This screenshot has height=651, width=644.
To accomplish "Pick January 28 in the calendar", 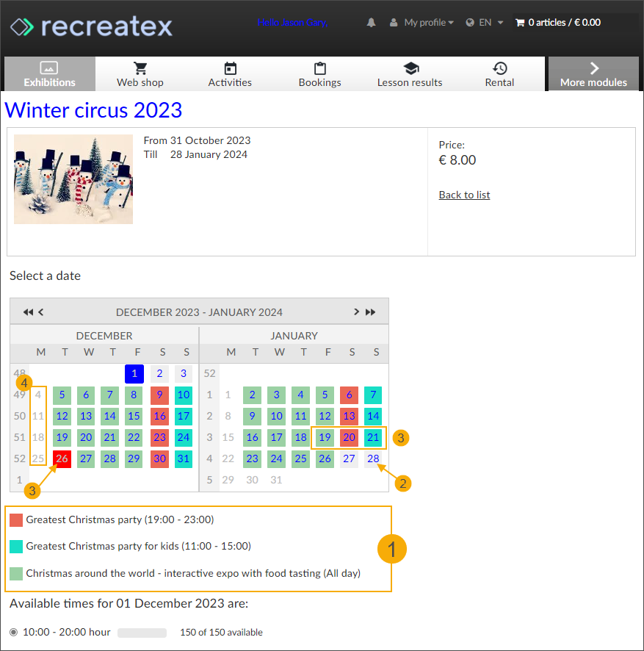I will point(373,459).
